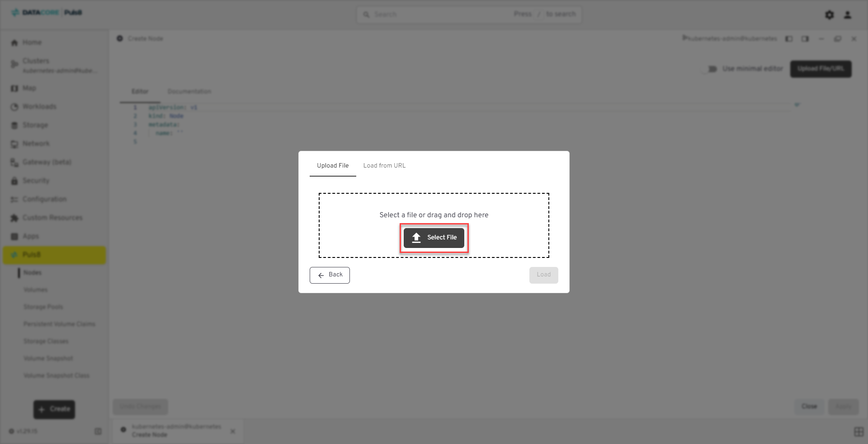Click the grid layout icon bottom right

[859, 432]
